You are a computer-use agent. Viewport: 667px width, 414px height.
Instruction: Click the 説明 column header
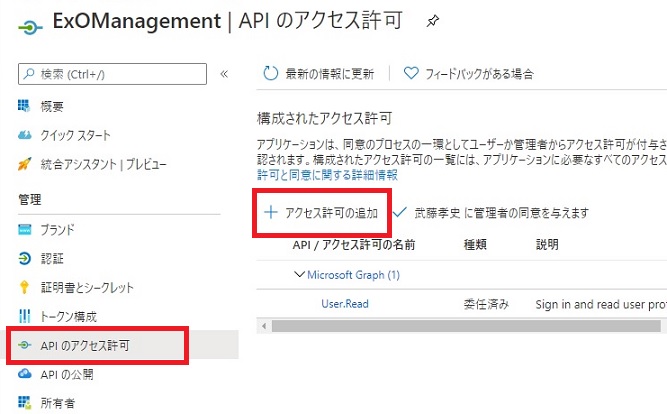pos(547,245)
